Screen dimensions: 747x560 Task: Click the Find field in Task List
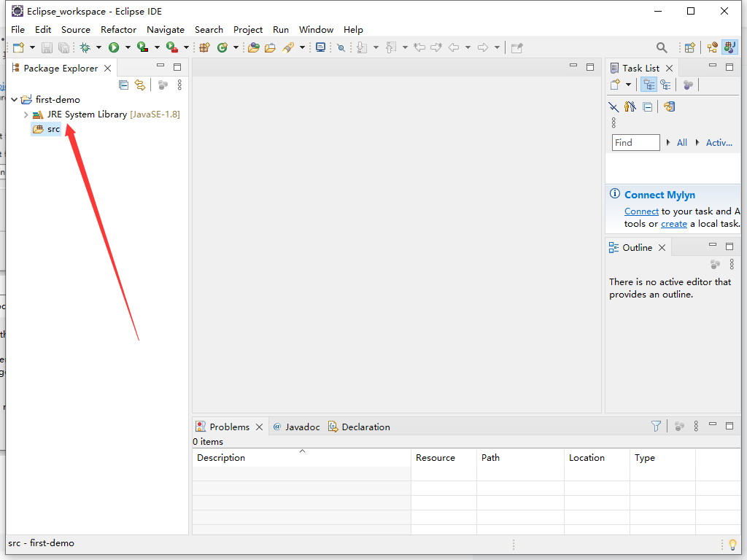635,142
